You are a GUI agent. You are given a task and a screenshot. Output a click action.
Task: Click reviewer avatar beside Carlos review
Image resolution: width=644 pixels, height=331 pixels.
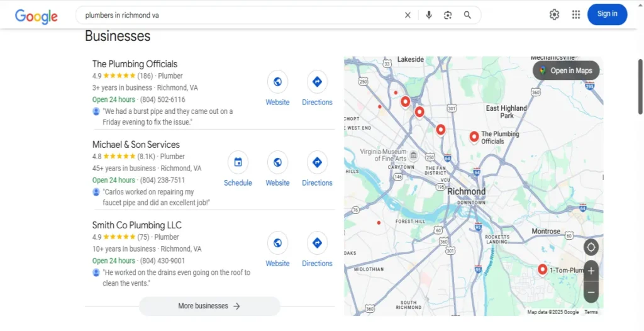(x=96, y=192)
